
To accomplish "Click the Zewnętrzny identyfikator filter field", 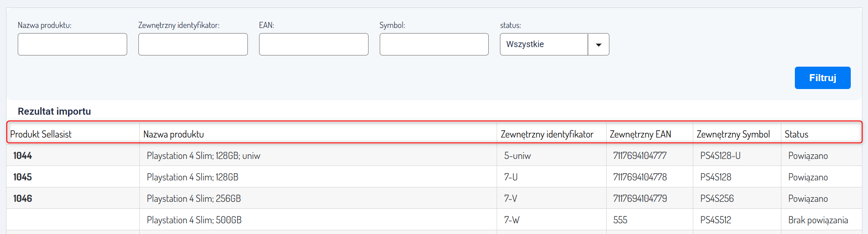I will click(193, 44).
